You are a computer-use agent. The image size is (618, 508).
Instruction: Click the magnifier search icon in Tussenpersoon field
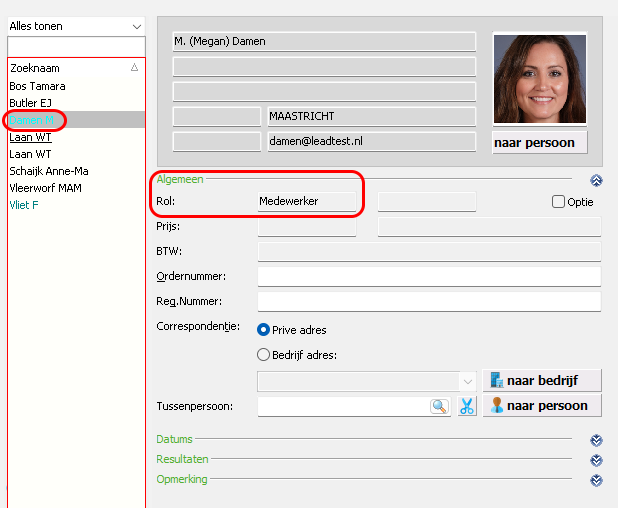[x=439, y=406]
